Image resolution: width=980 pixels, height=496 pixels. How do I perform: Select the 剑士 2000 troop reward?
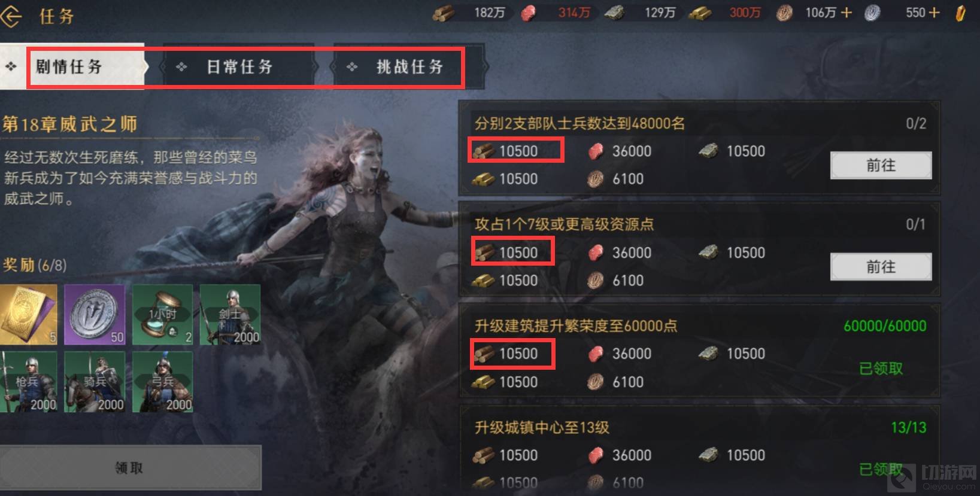click(230, 314)
